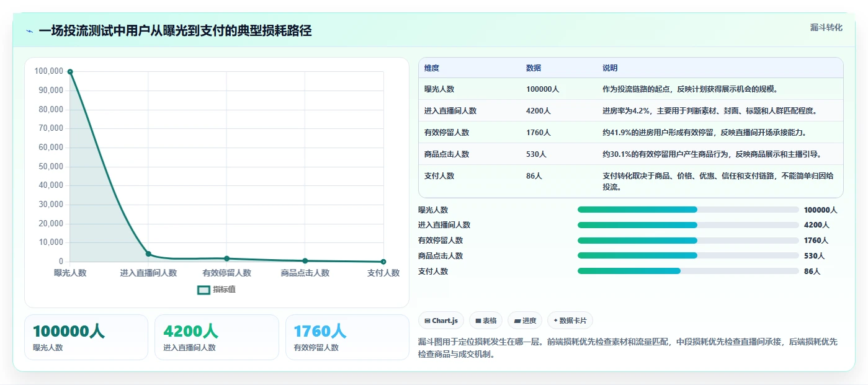Click the progress value 86人
The height and width of the screenshot is (385, 868).
click(x=812, y=272)
